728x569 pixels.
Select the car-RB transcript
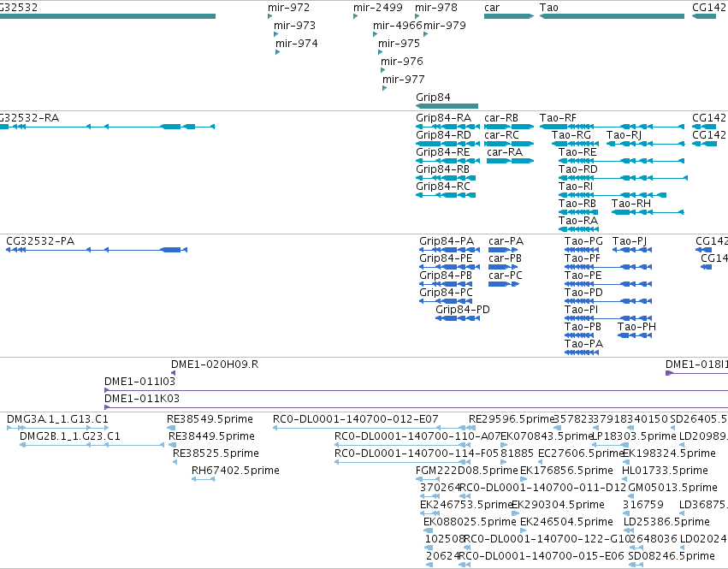(509, 127)
